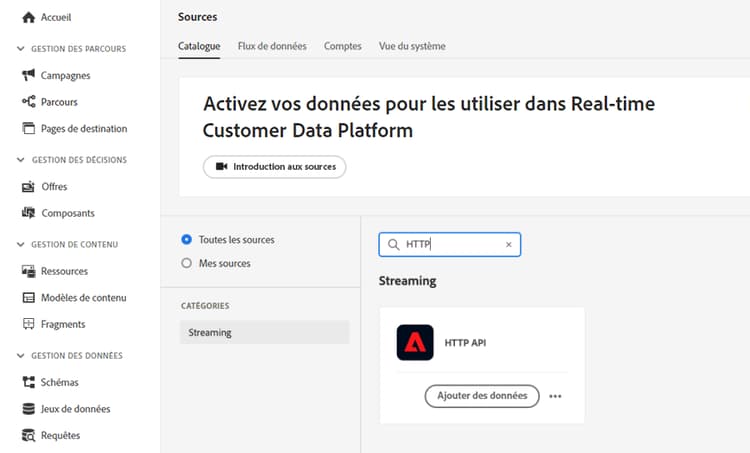The height and width of the screenshot is (453, 750).
Task: Open Composants in the sidebar
Action: 68,213
